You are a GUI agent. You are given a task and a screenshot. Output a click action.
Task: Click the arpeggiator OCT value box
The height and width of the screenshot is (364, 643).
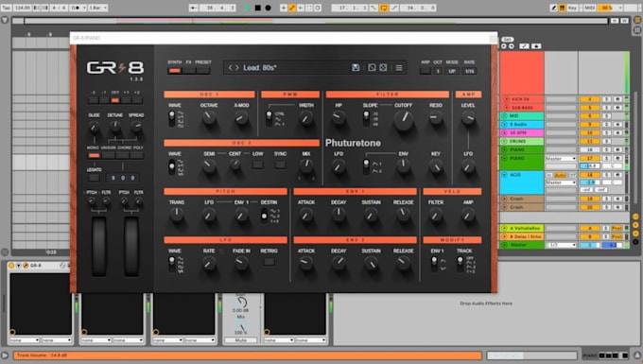click(x=438, y=71)
